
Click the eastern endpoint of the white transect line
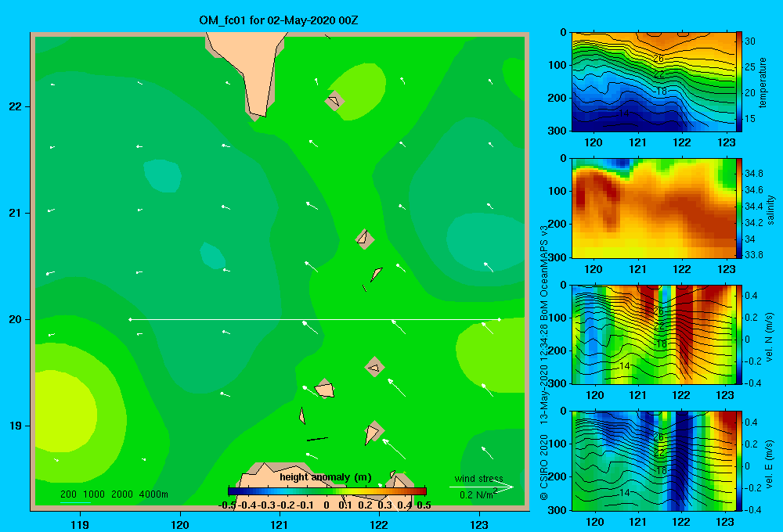499,319
